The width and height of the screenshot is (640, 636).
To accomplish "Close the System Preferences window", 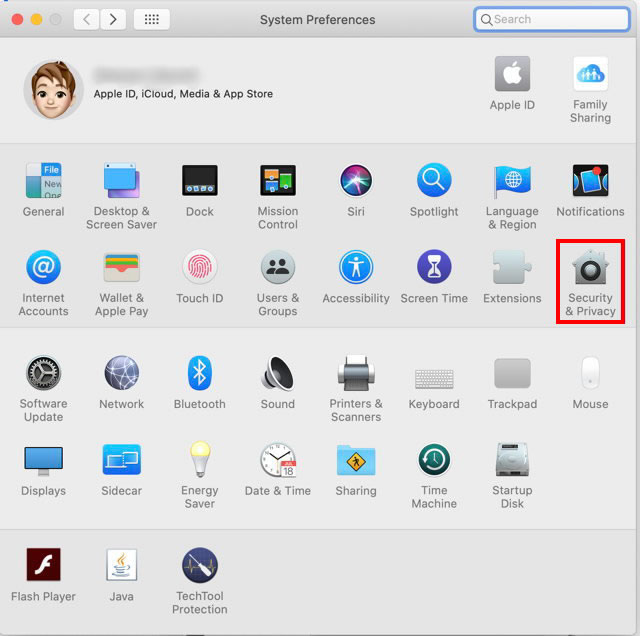I will [x=17, y=19].
